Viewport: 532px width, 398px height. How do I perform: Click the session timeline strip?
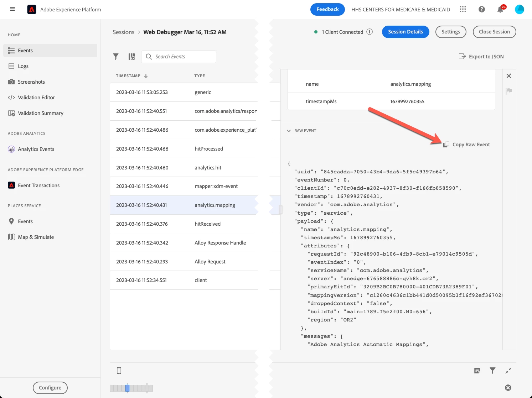pos(131,388)
